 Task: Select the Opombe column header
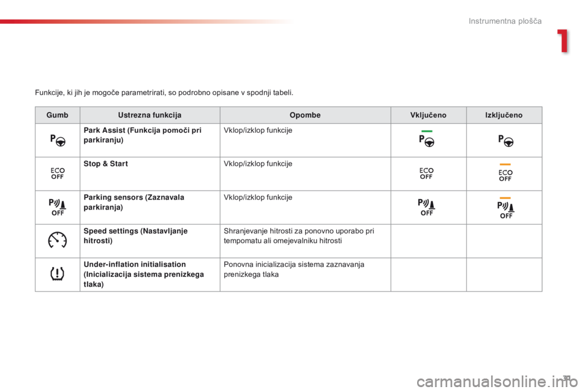pyautogui.click(x=304, y=115)
